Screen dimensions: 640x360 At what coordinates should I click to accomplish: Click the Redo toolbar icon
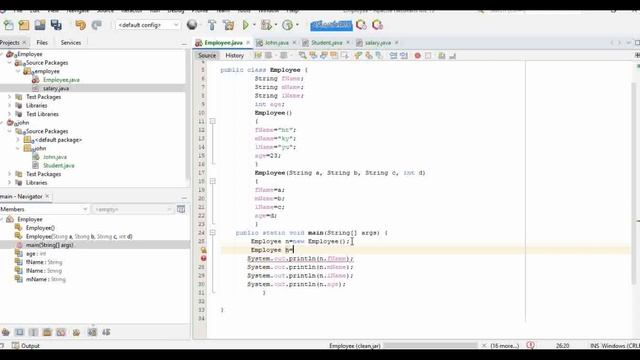pyautogui.click(x=96, y=25)
